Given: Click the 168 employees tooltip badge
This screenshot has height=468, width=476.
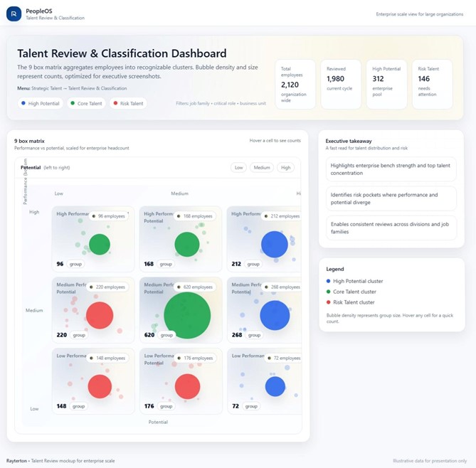Looking at the screenshot, I should point(196,216).
